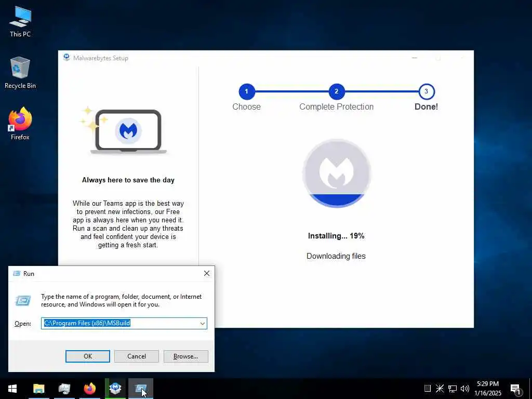Open File Explorer from the taskbar
The height and width of the screenshot is (399, 532).
pyautogui.click(x=38, y=389)
